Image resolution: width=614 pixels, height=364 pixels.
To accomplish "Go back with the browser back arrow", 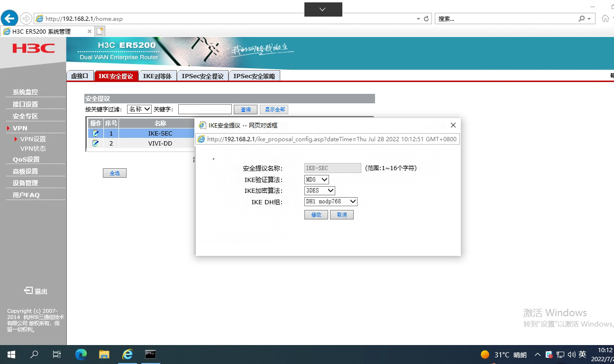I will pos(9,18).
